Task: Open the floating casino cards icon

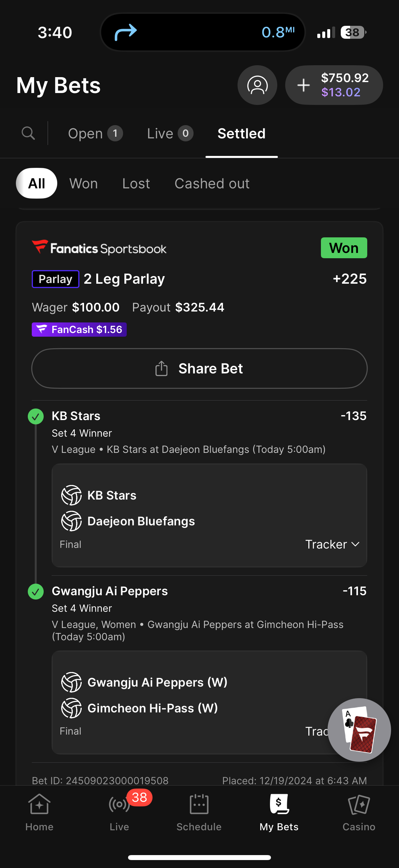Action: (x=359, y=730)
